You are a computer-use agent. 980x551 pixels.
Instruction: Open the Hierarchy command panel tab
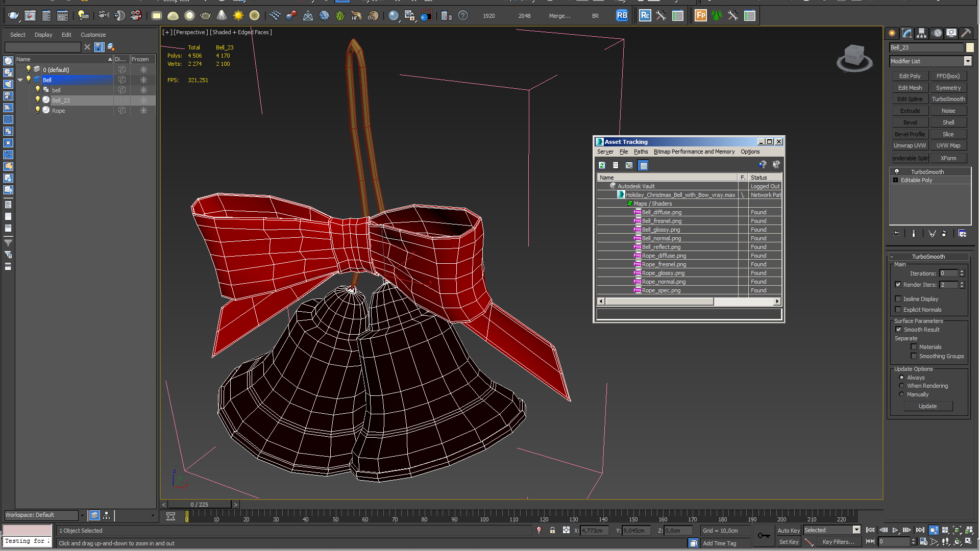tap(921, 33)
